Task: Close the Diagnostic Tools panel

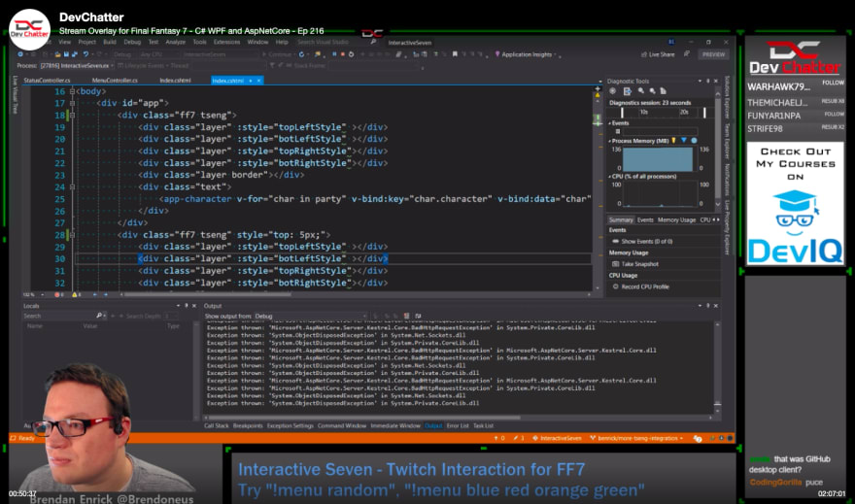Action: click(x=716, y=82)
